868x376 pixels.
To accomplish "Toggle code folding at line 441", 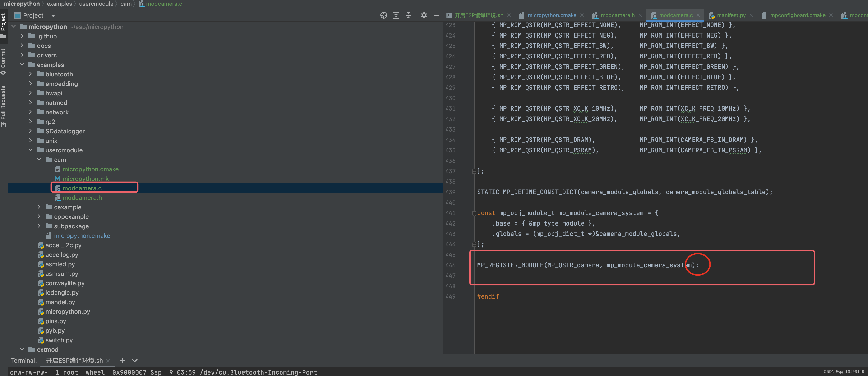I will coord(474,213).
